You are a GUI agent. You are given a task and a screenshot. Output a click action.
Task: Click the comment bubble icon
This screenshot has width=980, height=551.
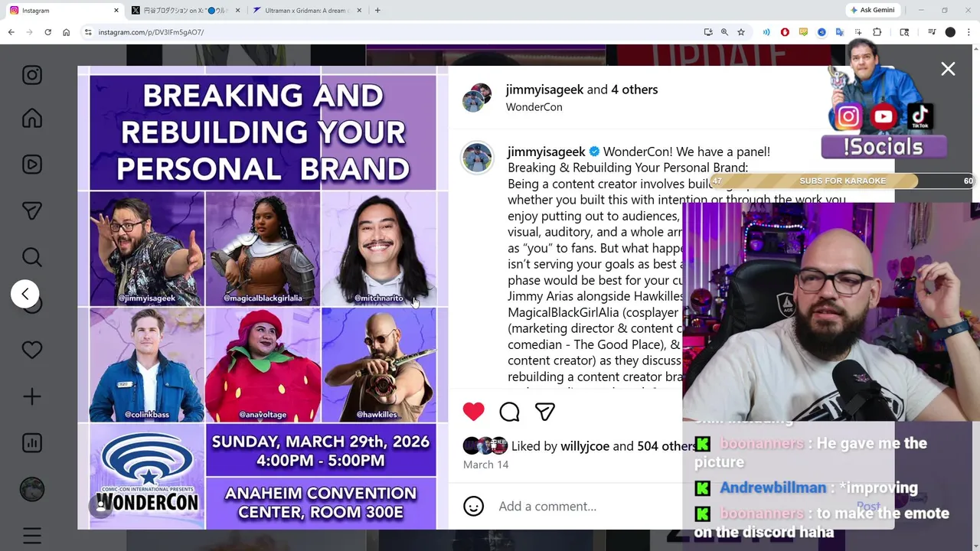click(509, 412)
